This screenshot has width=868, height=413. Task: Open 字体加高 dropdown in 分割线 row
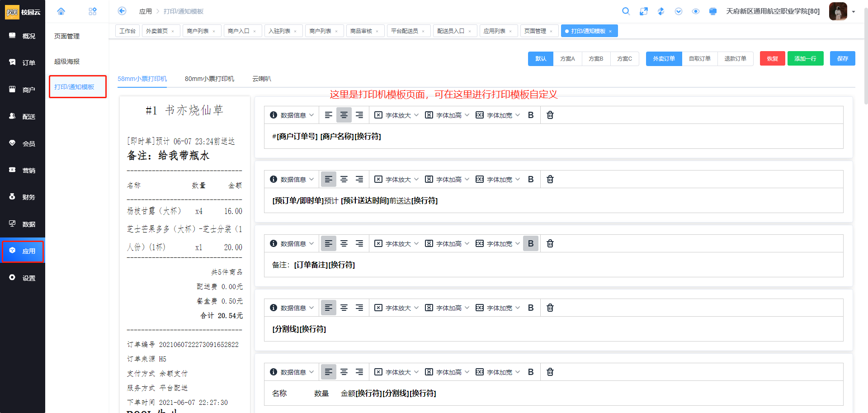coord(447,308)
